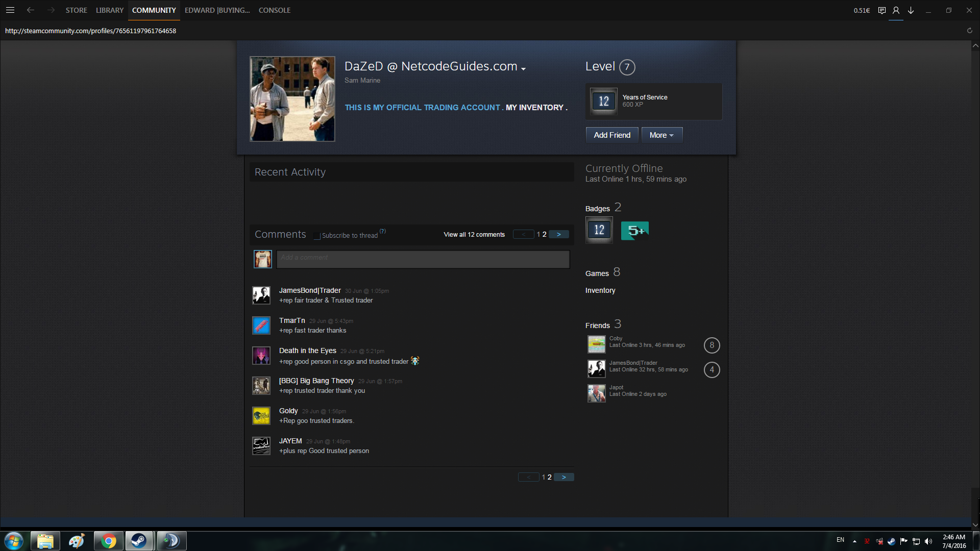Click the back navigation arrow
Screen dimensions: 980x551
31,10
